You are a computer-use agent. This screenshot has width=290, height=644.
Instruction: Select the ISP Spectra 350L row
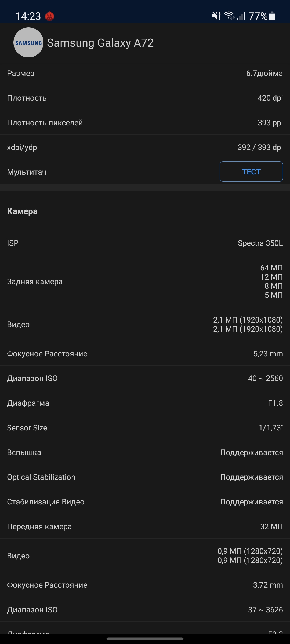tap(145, 243)
